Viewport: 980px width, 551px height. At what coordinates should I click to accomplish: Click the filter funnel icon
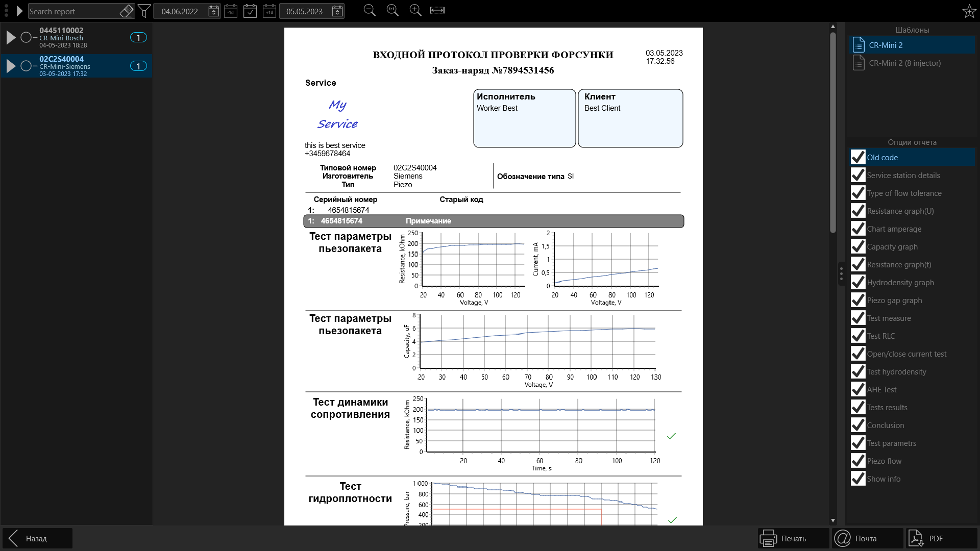tap(144, 11)
